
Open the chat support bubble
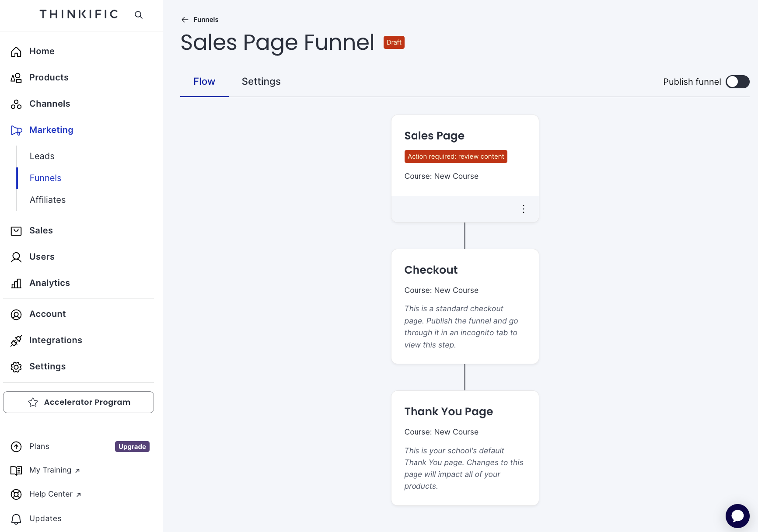coord(737,516)
